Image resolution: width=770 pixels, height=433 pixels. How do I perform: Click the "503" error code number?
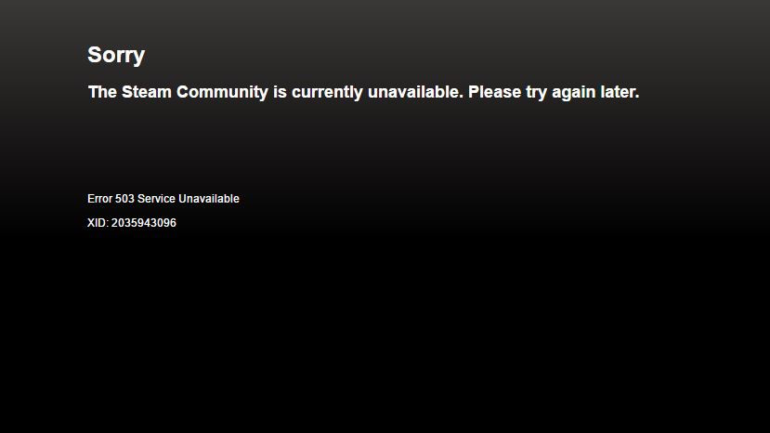[125, 199]
